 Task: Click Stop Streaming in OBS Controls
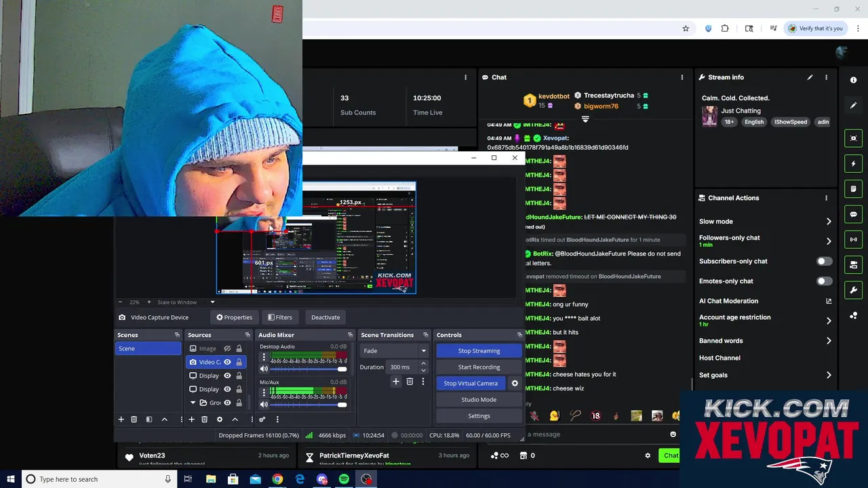coord(479,351)
